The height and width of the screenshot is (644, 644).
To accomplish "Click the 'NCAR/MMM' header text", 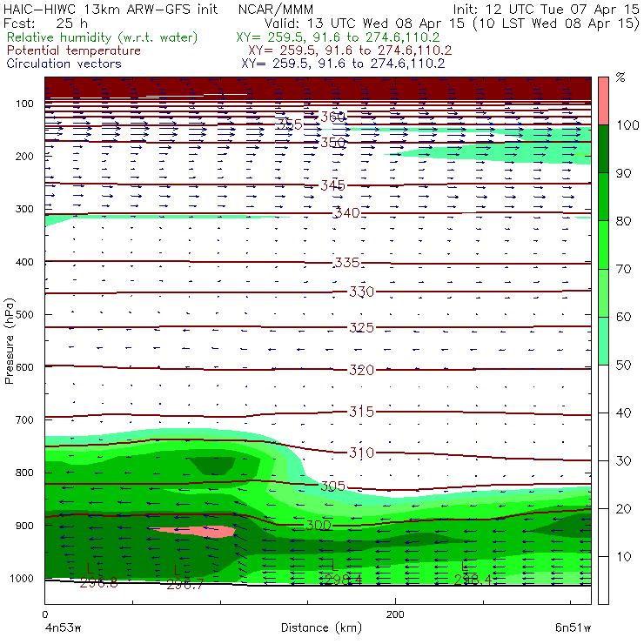I will [x=276, y=10].
